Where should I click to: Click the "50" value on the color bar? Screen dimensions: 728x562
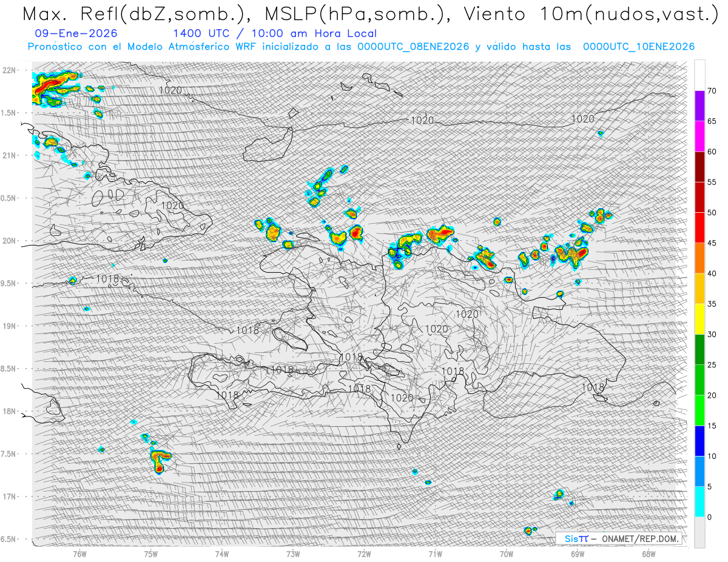[x=712, y=213]
